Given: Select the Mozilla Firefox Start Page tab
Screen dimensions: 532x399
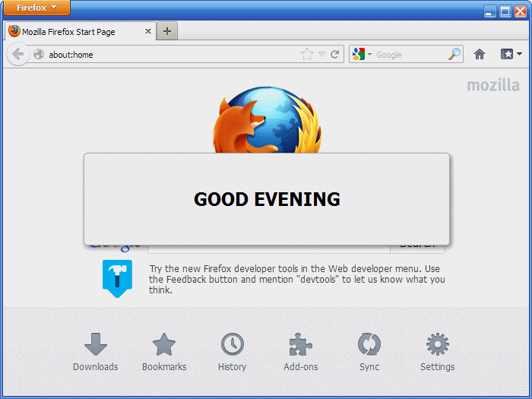Looking at the screenshot, I should (x=81, y=32).
